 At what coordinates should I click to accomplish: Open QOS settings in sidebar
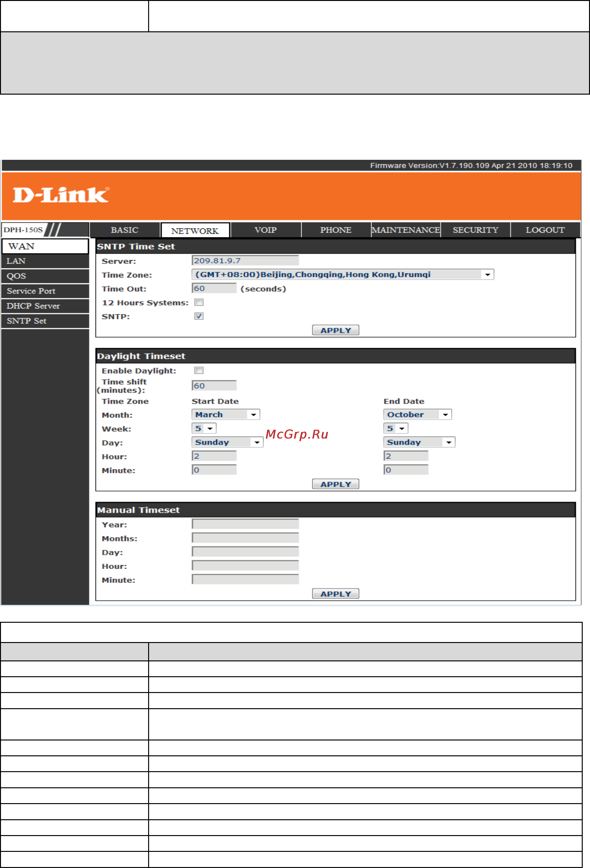(x=45, y=276)
